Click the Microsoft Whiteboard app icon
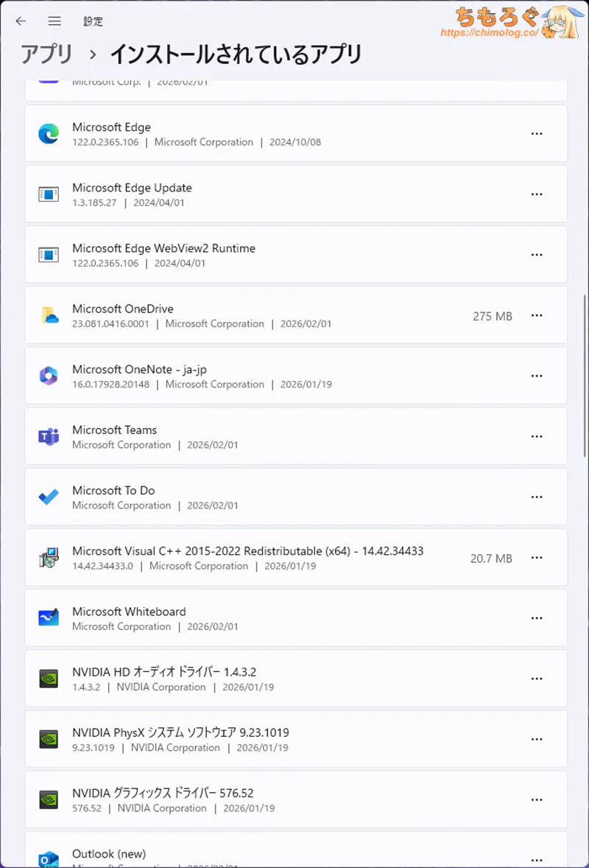Image resolution: width=589 pixels, height=868 pixels. [49, 617]
